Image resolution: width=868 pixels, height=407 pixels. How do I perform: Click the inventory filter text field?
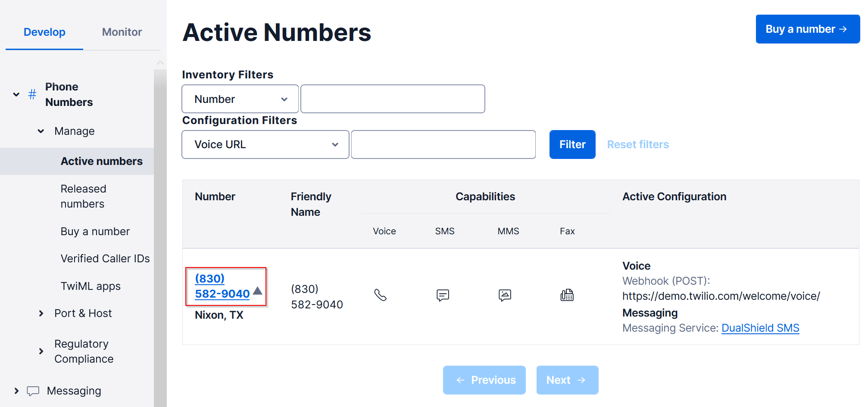(x=393, y=99)
